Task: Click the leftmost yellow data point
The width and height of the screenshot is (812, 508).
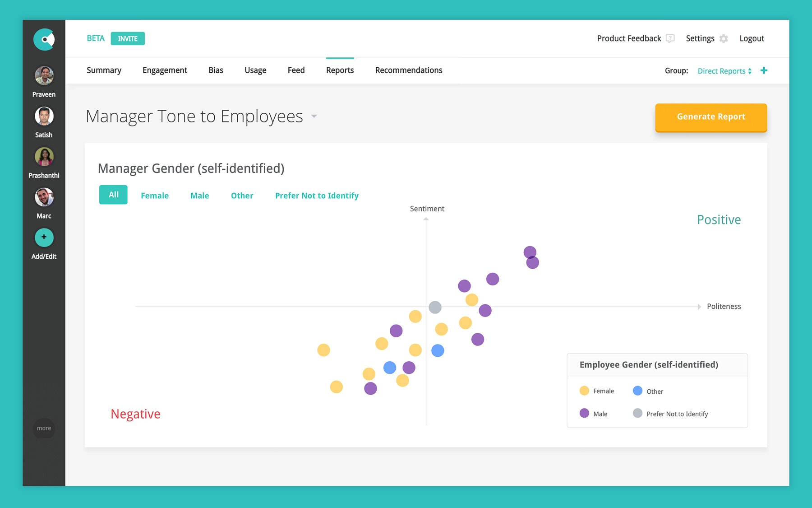Action: 323,350
